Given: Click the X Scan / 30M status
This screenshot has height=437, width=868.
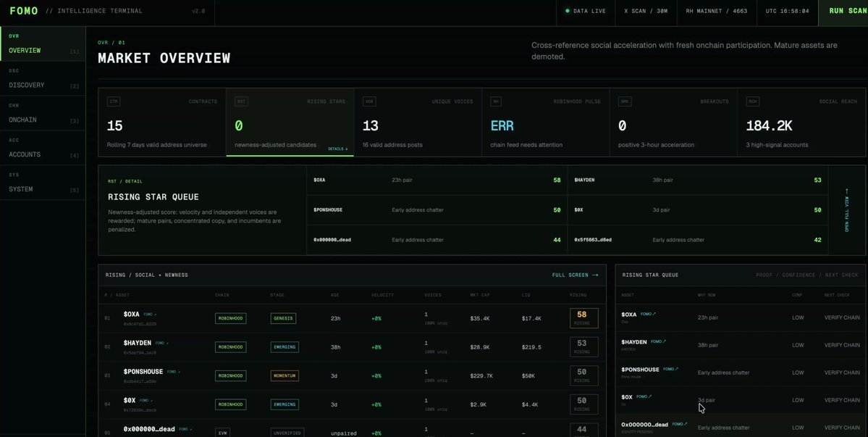Looking at the screenshot, I should pyautogui.click(x=646, y=11).
